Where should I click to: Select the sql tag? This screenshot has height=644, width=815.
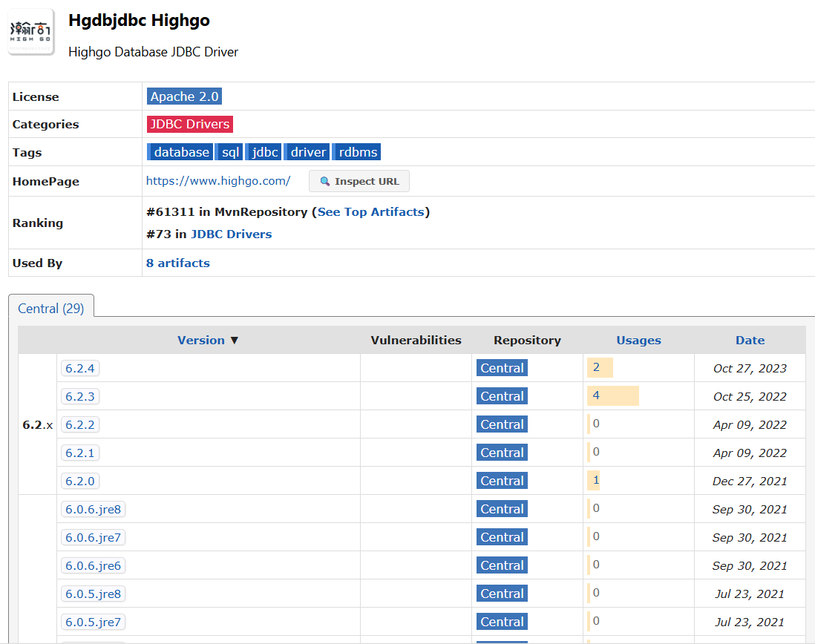[x=230, y=152]
